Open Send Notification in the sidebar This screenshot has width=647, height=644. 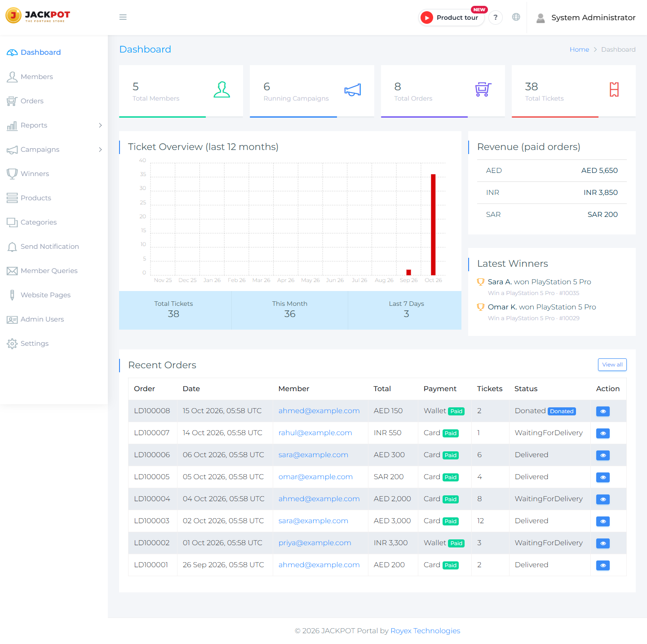coord(54,247)
